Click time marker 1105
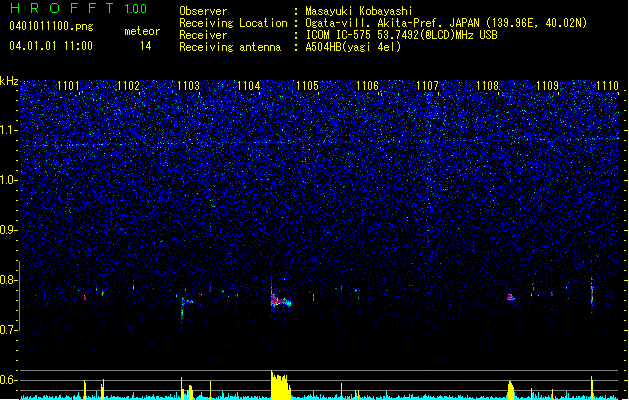Viewport: 629px width, 400px height. (x=308, y=86)
